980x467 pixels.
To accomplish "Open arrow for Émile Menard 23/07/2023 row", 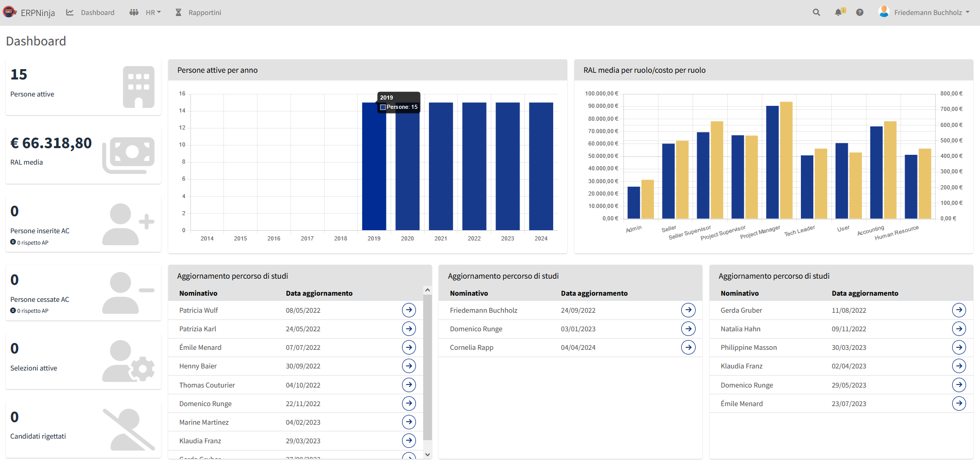I will pos(959,404).
